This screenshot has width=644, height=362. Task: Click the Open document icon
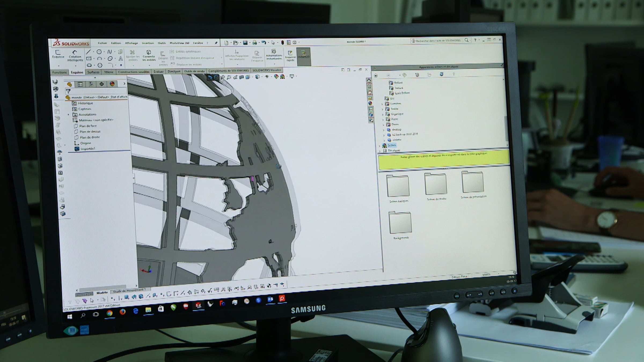pyautogui.click(x=236, y=43)
